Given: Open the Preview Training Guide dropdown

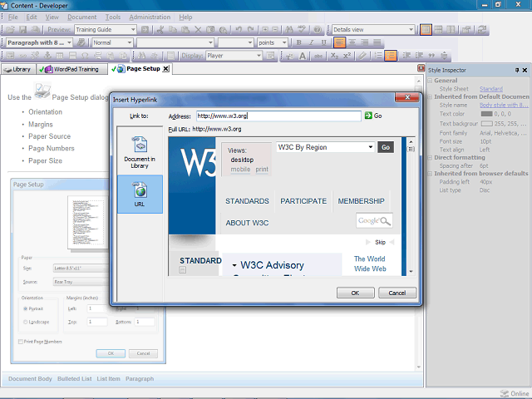Looking at the screenshot, I should 133,30.
